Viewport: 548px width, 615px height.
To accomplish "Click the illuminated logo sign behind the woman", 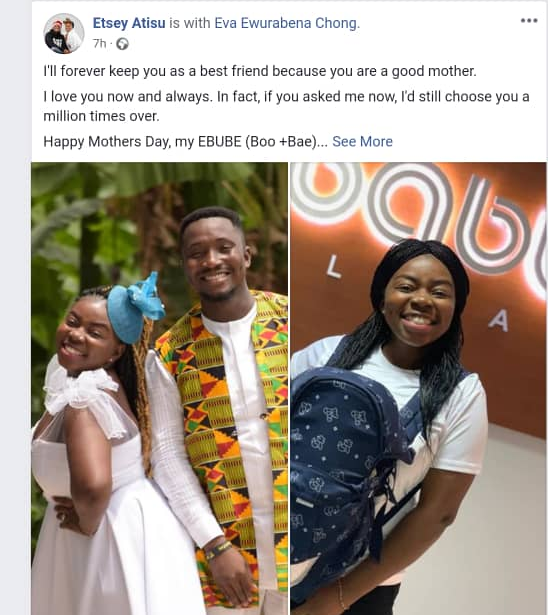I will [x=418, y=222].
